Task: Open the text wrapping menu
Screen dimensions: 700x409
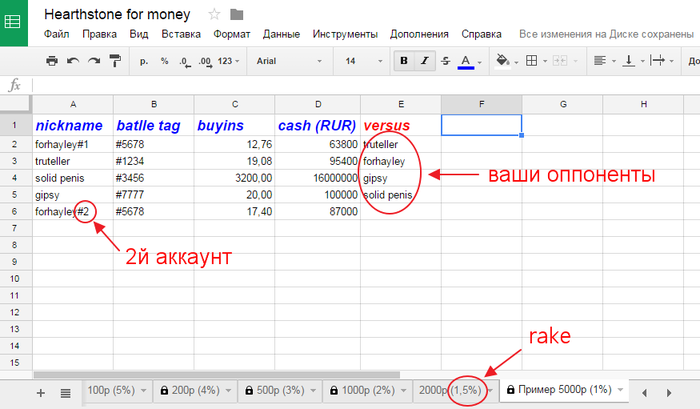Action: [x=661, y=61]
